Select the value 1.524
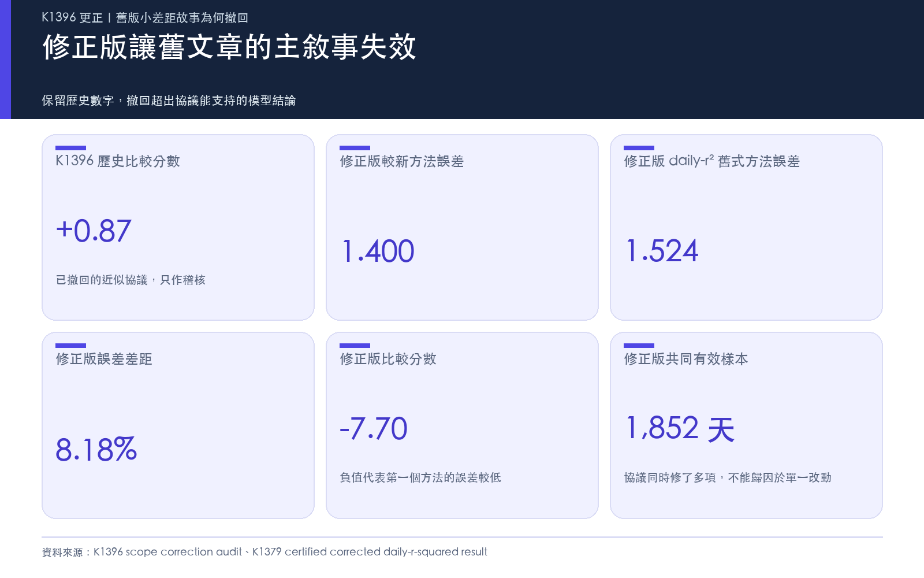 click(662, 251)
